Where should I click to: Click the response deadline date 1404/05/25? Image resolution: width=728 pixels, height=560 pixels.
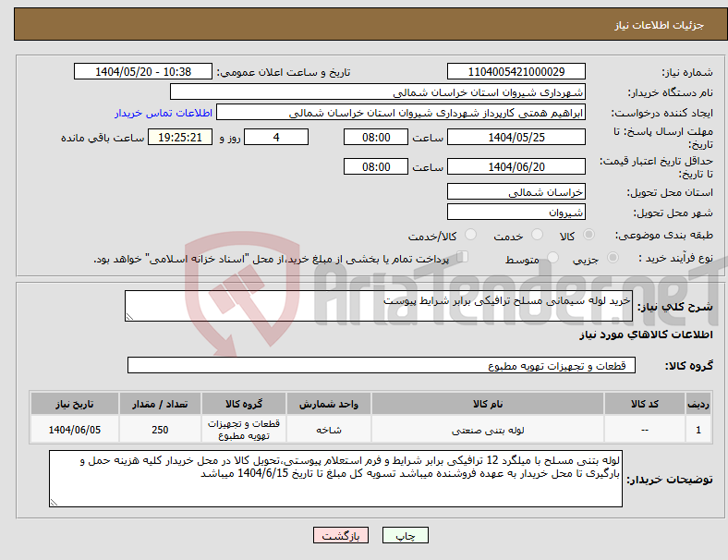(516, 137)
